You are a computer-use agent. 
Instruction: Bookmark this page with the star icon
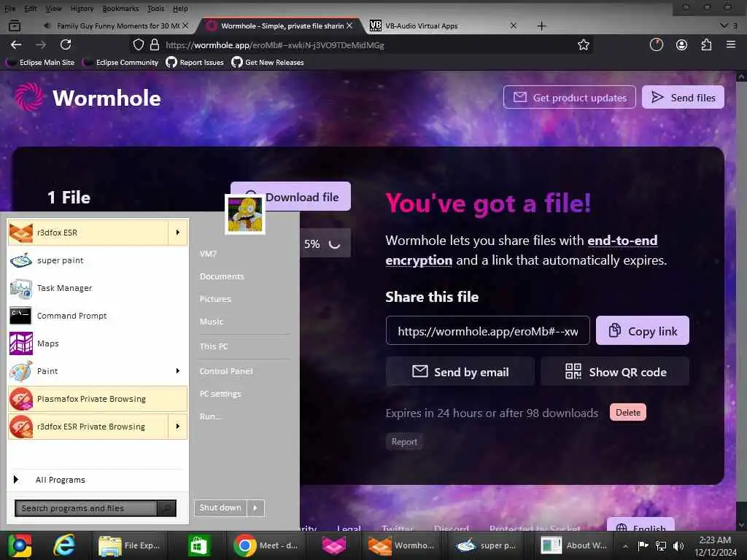tap(583, 44)
